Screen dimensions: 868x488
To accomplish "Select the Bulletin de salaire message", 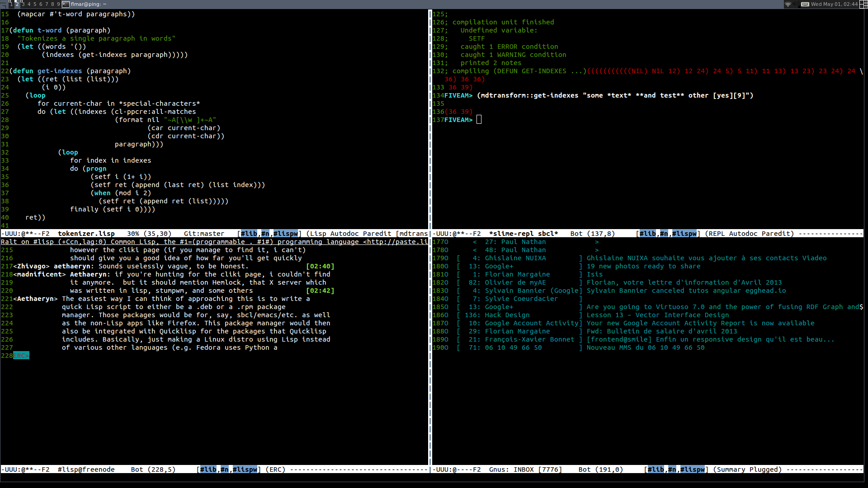I will click(x=597, y=331).
